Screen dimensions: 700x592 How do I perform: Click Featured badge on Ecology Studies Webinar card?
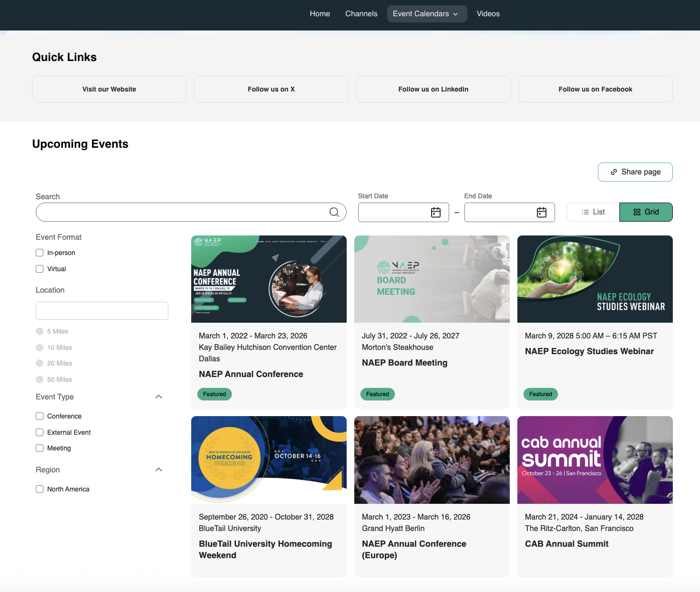point(541,394)
